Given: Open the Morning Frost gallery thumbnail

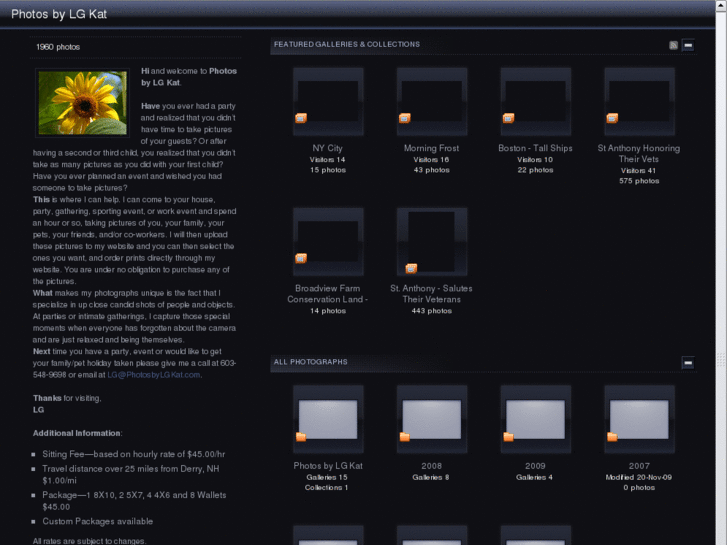Looking at the screenshot, I should point(432,101).
